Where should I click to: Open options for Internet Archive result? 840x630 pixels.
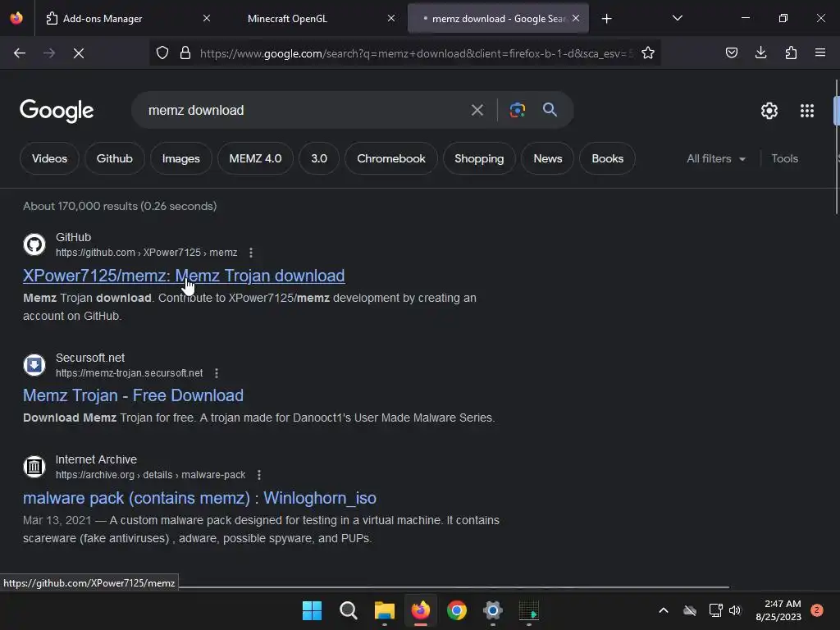click(x=258, y=475)
